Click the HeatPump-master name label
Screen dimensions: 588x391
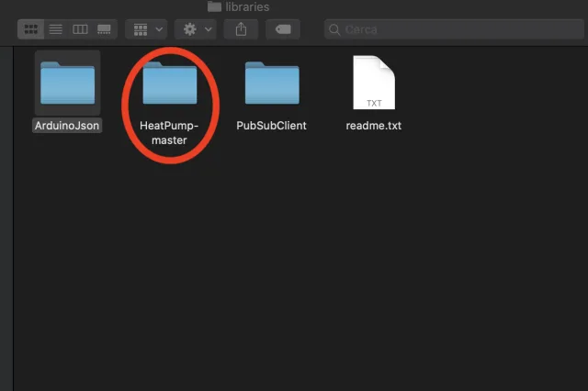coord(169,132)
